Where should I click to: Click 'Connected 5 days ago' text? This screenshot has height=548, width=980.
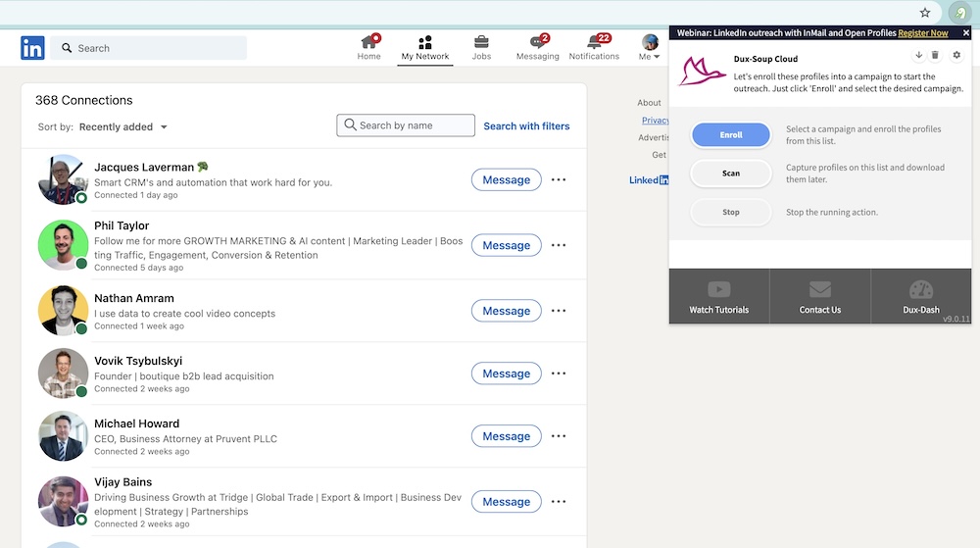click(x=139, y=268)
